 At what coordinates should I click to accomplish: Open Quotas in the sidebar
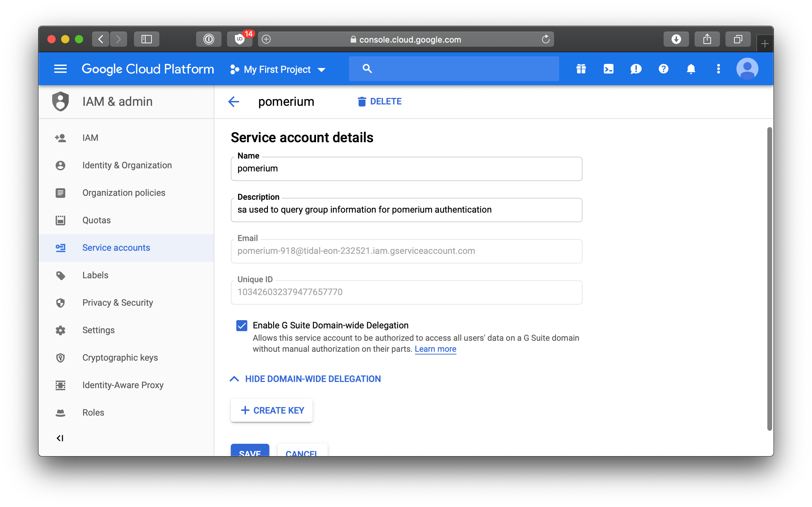126,220
